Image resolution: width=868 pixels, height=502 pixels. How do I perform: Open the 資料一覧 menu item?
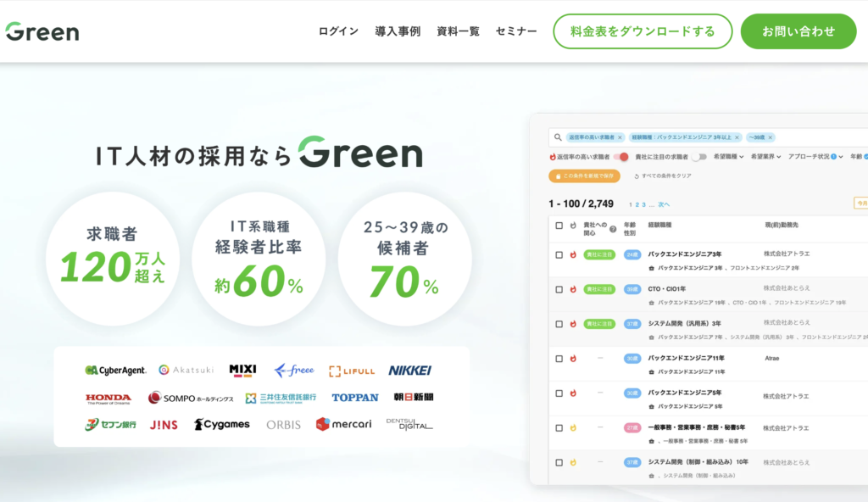(x=458, y=31)
